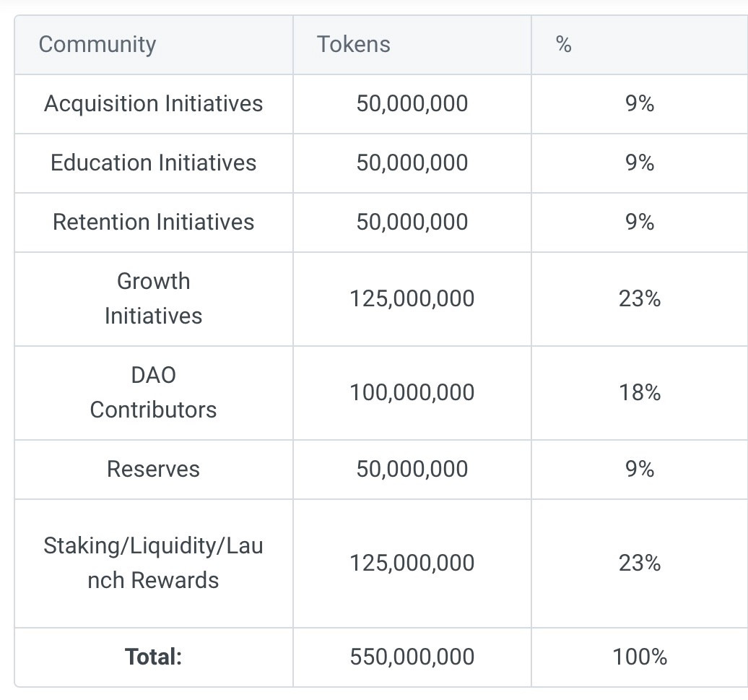Click the Community column header
Viewport: 748px width, 700px height.
[97, 44]
